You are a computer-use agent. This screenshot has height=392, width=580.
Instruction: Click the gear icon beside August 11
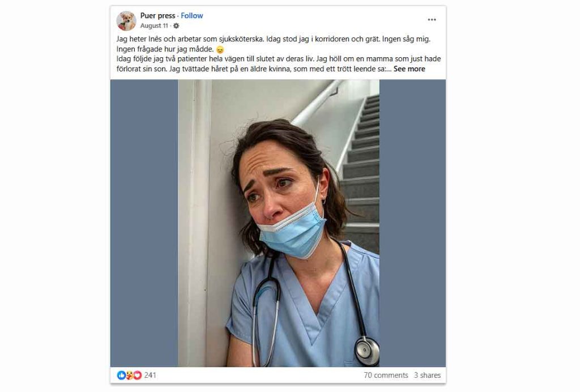click(176, 26)
